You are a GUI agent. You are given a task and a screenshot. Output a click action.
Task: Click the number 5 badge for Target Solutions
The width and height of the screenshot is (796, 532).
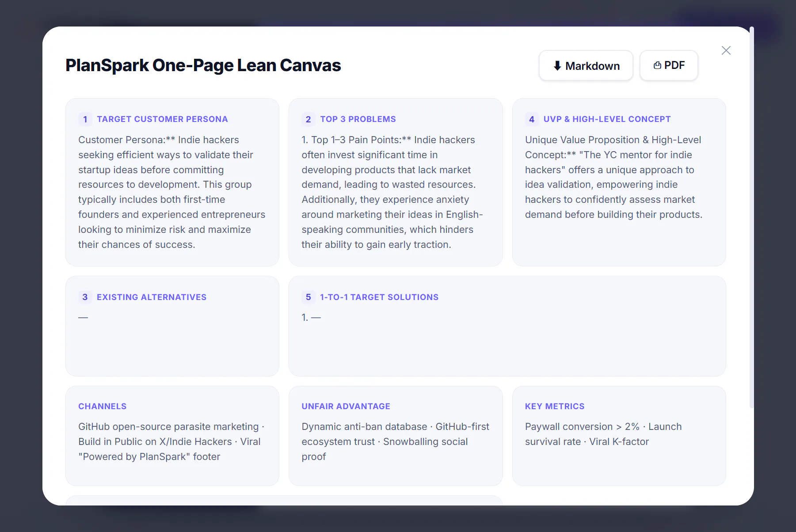point(308,297)
